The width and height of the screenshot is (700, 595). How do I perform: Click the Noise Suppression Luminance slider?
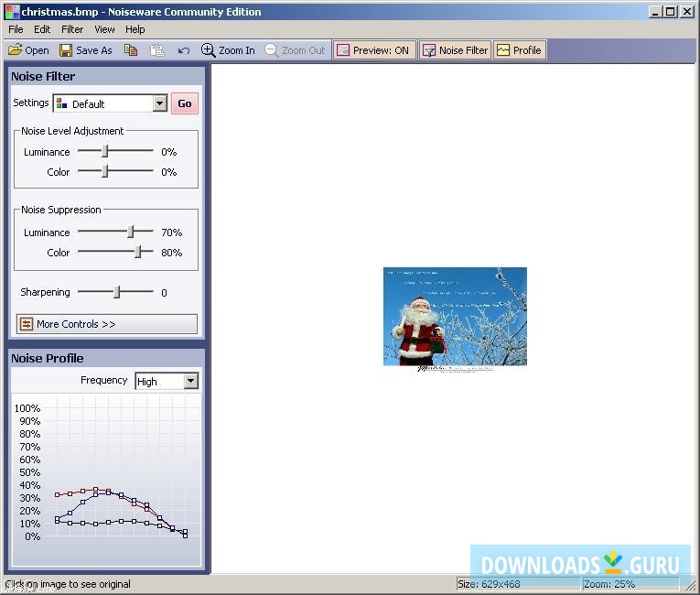[x=131, y=232]
